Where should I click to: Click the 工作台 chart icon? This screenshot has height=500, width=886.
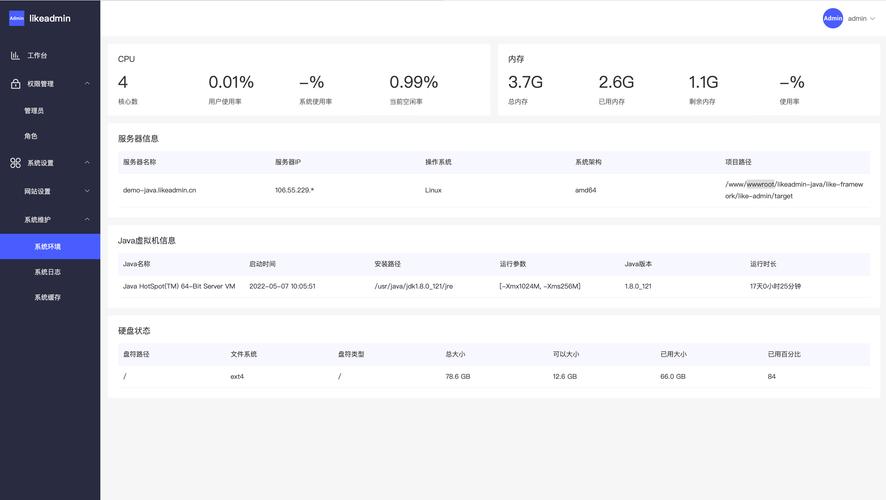click(15, 55)
